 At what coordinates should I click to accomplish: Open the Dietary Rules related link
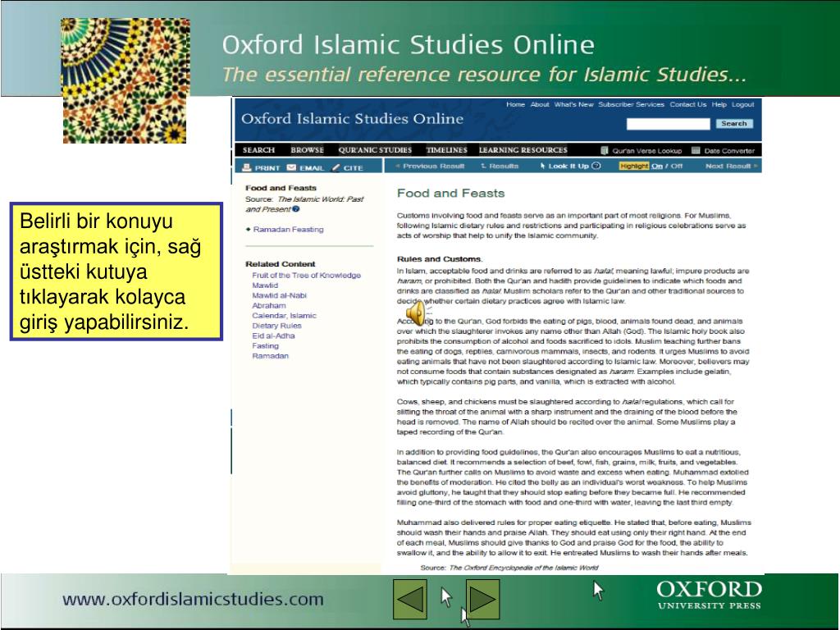point(276,326)
